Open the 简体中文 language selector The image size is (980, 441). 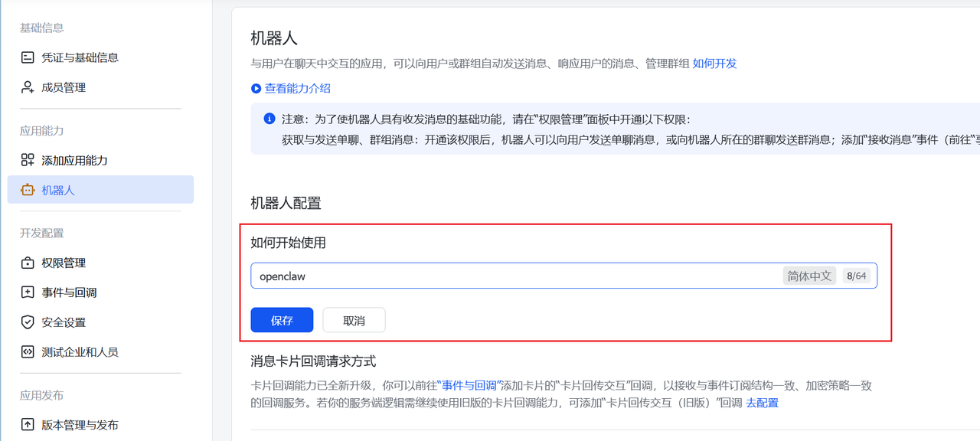point(809,275)
